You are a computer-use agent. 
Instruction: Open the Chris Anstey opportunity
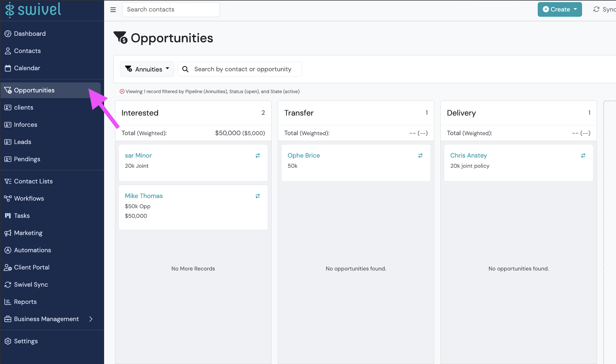(469, 156)
